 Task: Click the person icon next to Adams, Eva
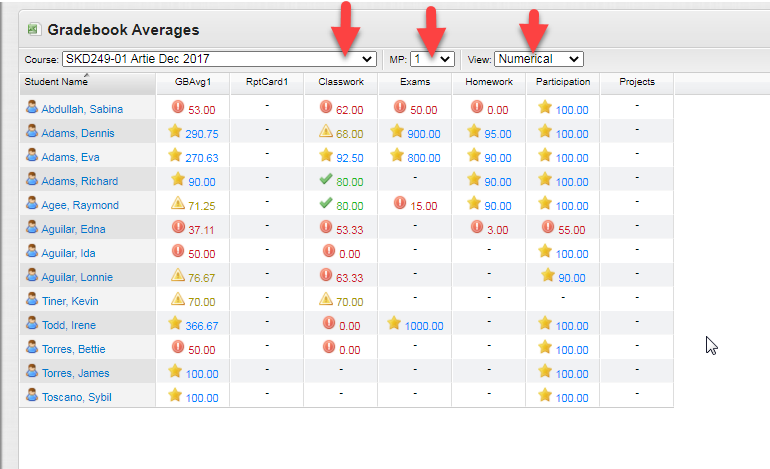(32, 155)
